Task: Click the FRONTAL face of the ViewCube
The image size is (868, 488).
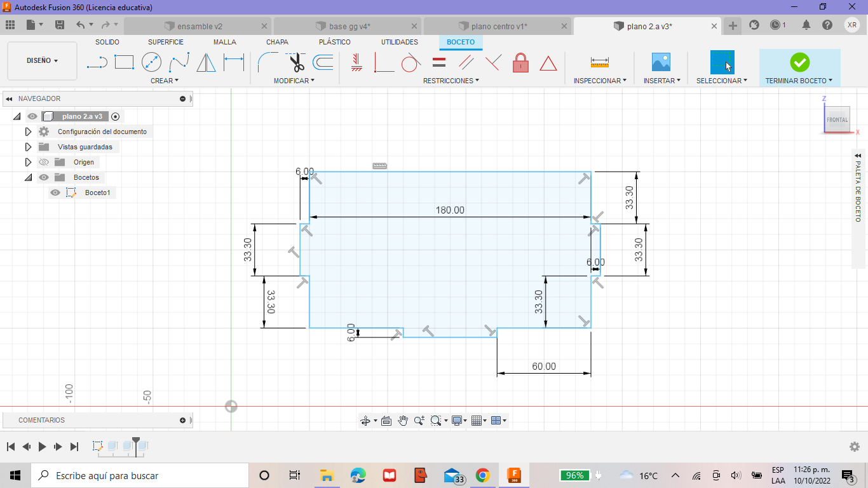Action: 837,119
